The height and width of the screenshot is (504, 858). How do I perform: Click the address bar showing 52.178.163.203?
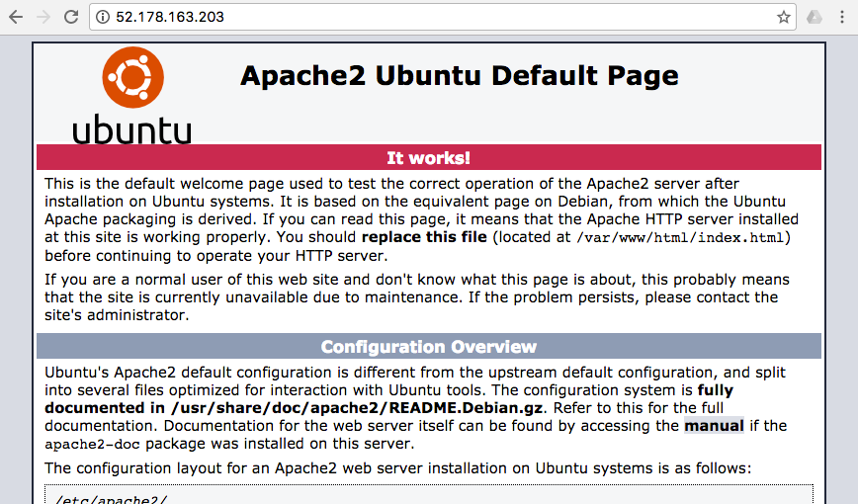tap(442, 17)
